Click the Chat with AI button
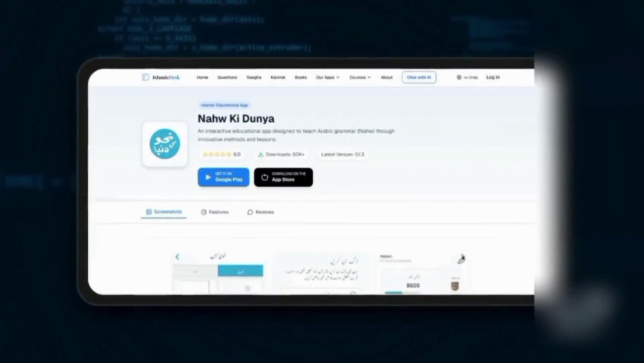The width and height of the screenshot is (644, 363). point(419,77)
